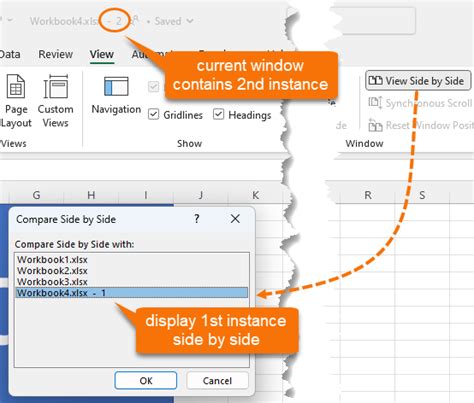474x403 pixels.
Task: Select column G header
Action: coord(36,195)
